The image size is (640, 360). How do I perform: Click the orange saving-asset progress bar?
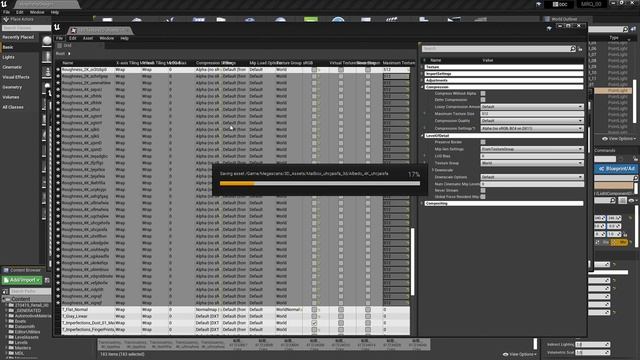click(x=237, y=184)
